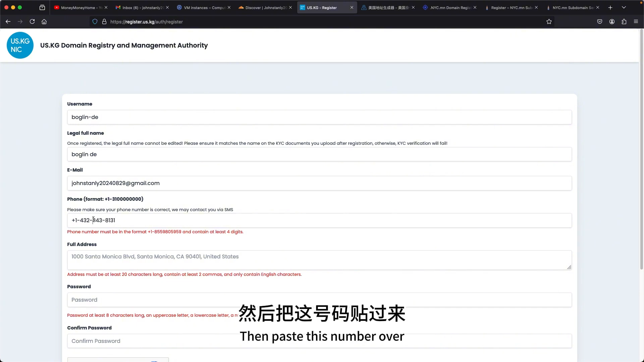Open the recent browsing tab-overview icon
Screen dimensions: 644x362
[x=42, y=7]
